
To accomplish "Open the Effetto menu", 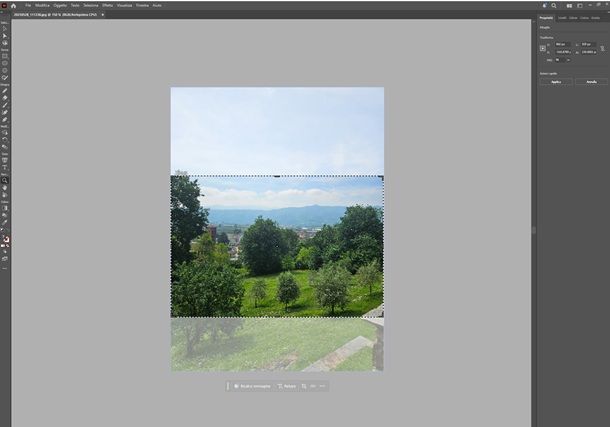I will tap(108, 6).
